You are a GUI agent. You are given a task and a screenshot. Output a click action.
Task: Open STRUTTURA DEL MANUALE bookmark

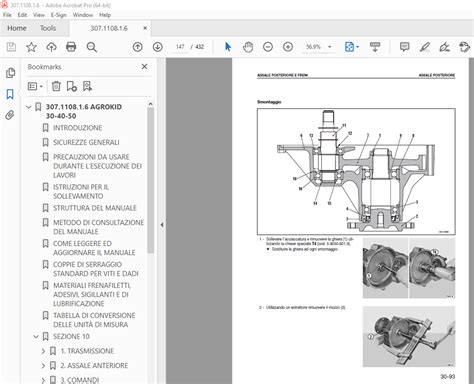(95, 208)
